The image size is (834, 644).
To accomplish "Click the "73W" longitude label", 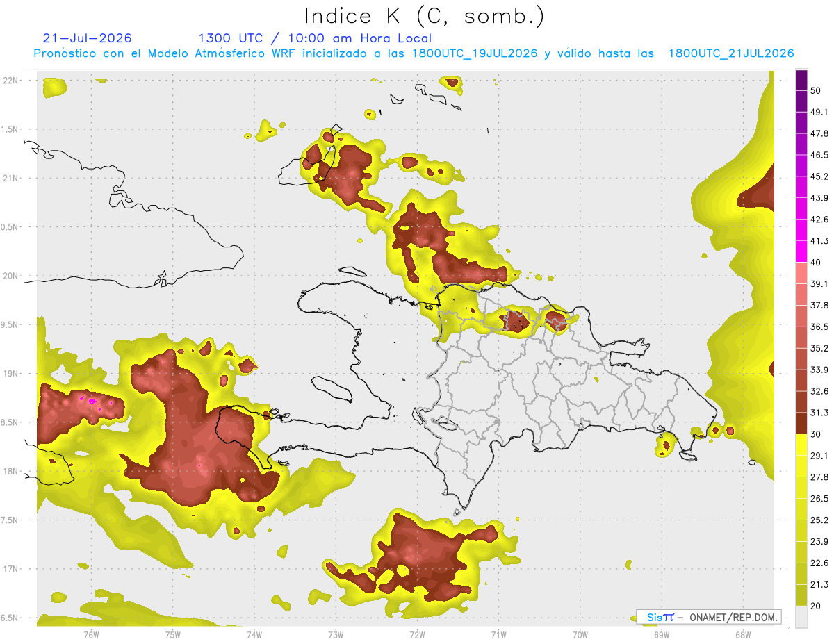I will 336,634.
